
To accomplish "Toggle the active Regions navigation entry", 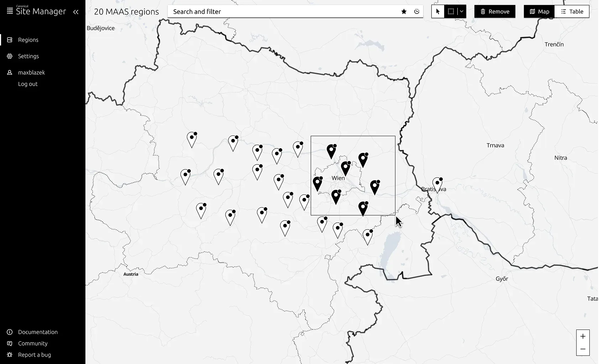I will click(28, 39).
